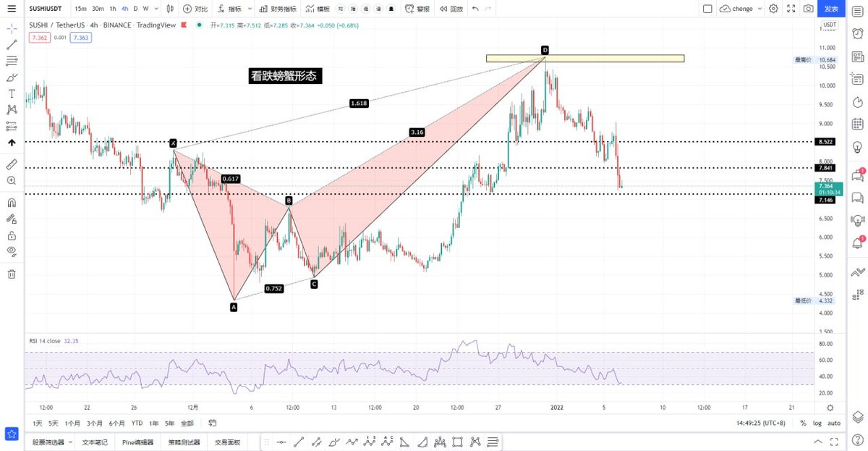
Task: Open the layout selection square icon
Action: pyautogui.click(x=707, y=9)
